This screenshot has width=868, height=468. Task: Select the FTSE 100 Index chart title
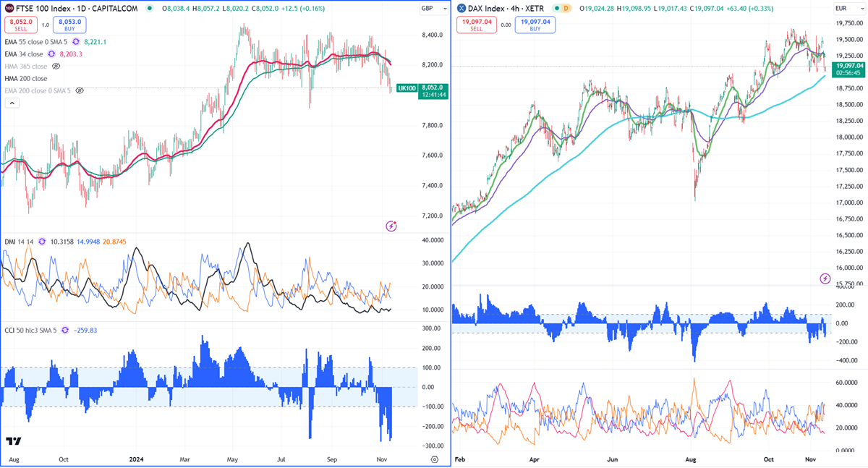[x=77, y=8]
